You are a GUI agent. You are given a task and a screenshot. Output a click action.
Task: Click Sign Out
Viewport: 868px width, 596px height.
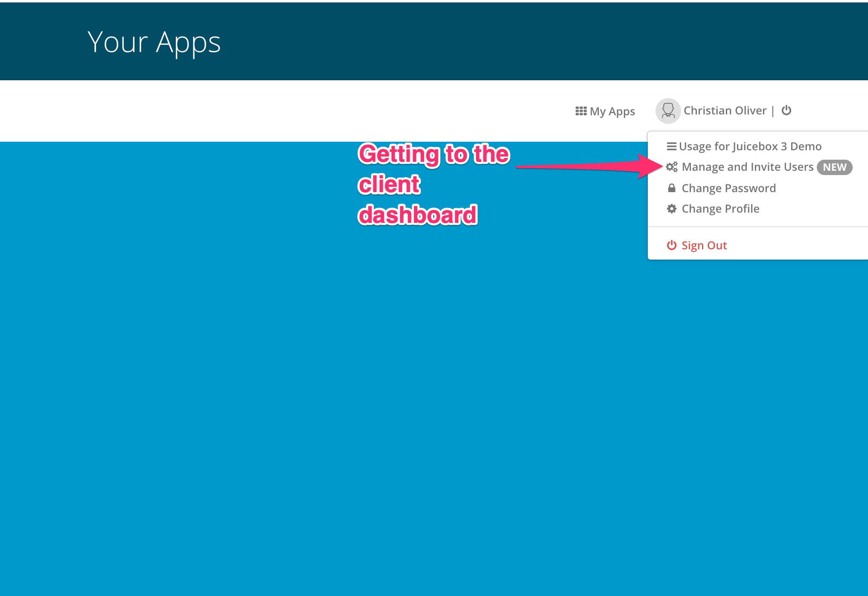pyautogui.click(x=704, y=245)
